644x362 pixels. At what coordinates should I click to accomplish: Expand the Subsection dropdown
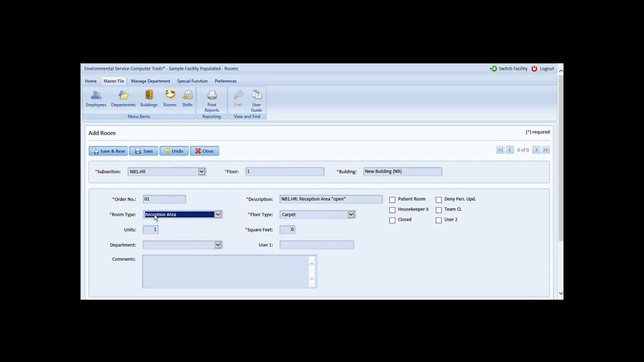[x=201, y=171]
